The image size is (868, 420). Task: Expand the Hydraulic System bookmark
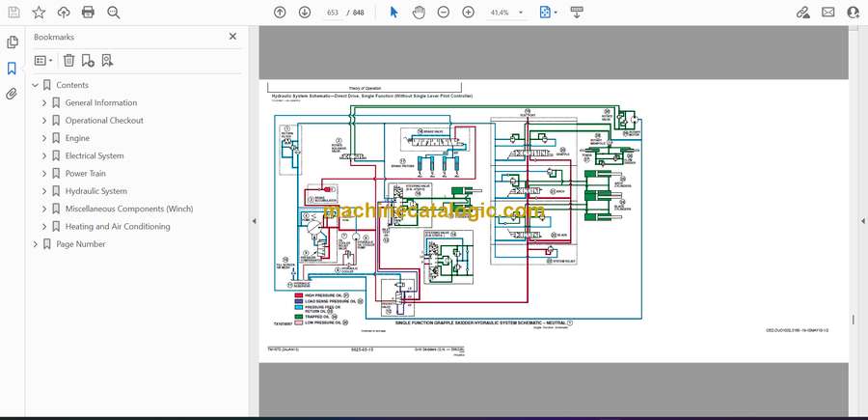(44, 191)
